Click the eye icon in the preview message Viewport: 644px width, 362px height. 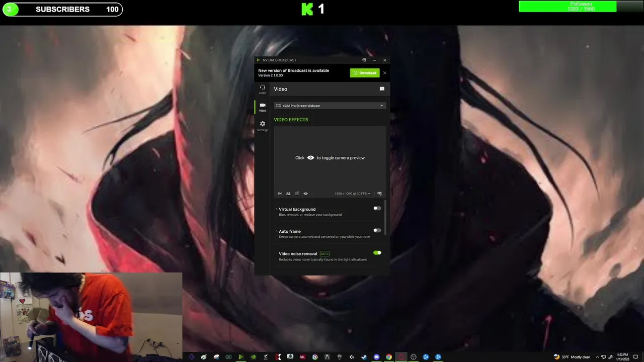pos(310,158)
